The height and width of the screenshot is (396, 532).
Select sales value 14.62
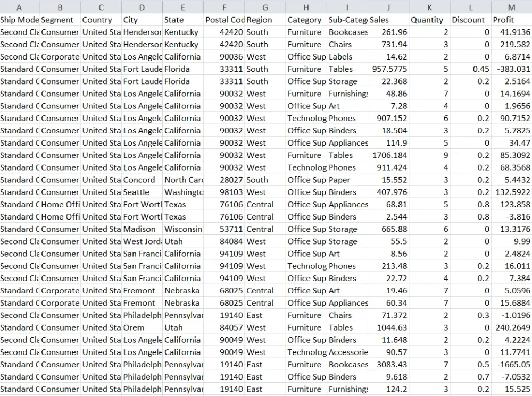(388, 57)
